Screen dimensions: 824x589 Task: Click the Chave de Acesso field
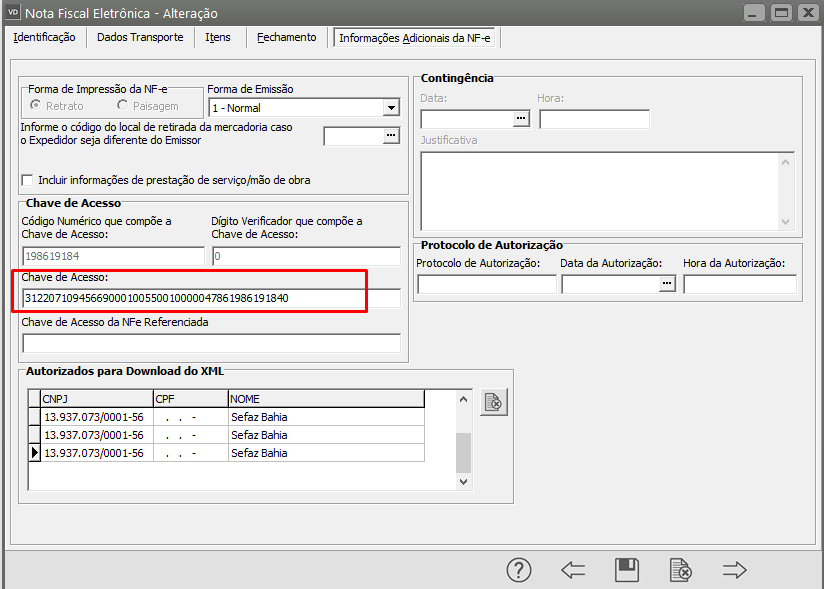(x=210, y=298)
